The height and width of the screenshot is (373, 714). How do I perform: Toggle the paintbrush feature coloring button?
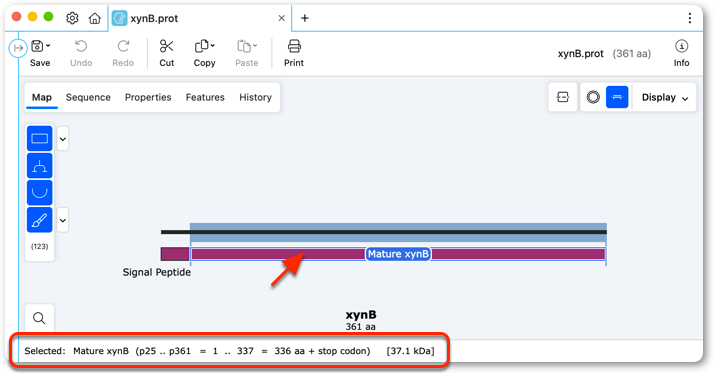[40, 220]
